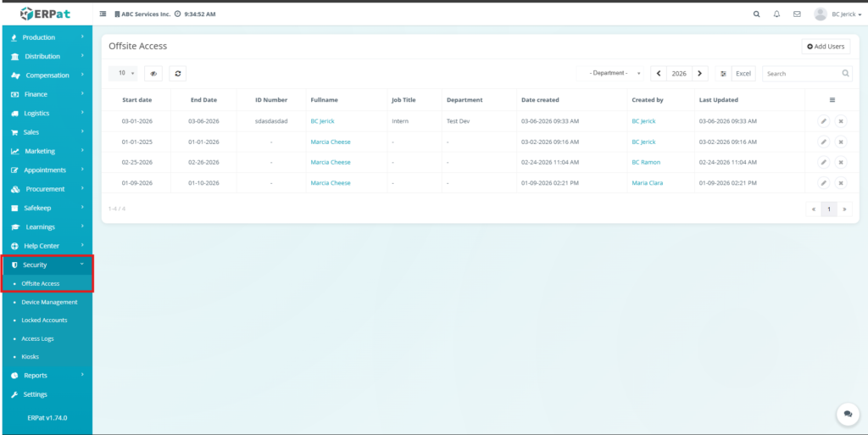Edit the BC Jerick access row
868x435 pixels.
coord(823,121)
